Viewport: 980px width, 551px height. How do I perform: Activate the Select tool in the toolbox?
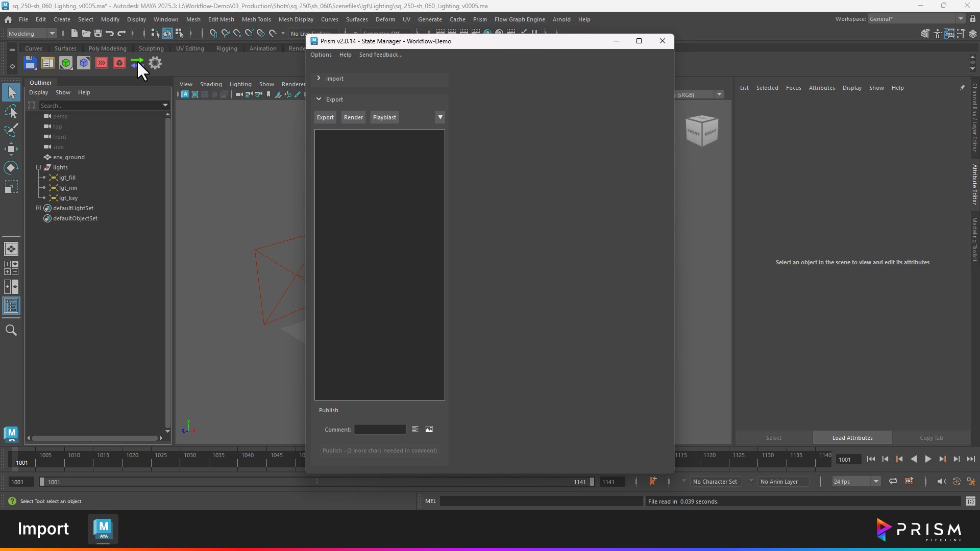tap(11, 92)
